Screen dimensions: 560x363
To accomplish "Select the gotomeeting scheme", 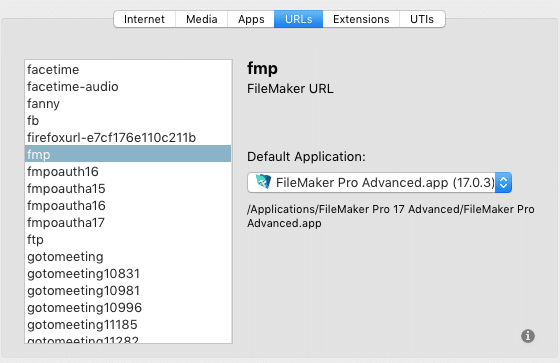I will pos(128,257).
